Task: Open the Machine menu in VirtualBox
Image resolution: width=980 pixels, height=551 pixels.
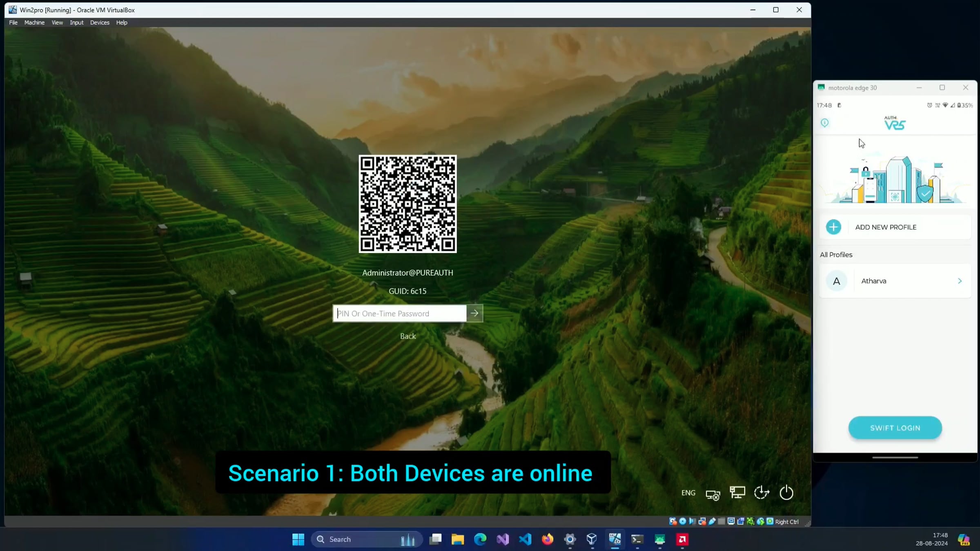Action: 34,22
